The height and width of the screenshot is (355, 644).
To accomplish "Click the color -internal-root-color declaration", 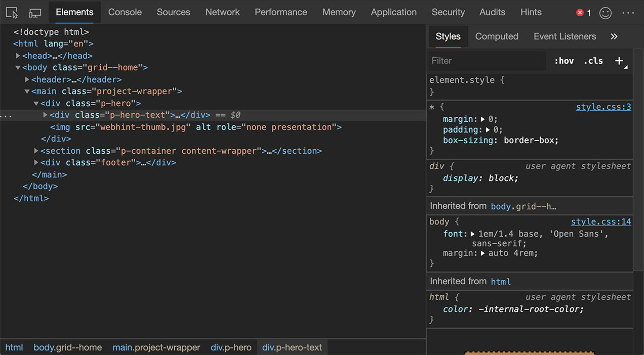I will tap(513, 309).
